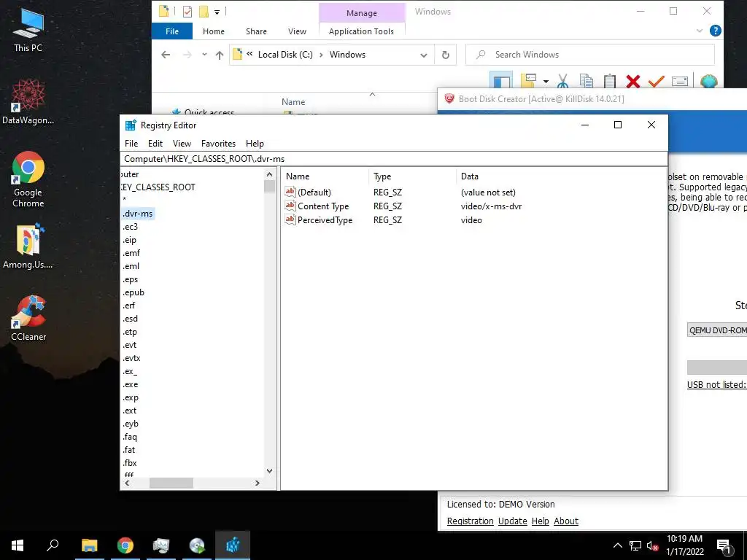Click the taskbar search magnifier icon
The image size is (747, 560).
[53, 545]
